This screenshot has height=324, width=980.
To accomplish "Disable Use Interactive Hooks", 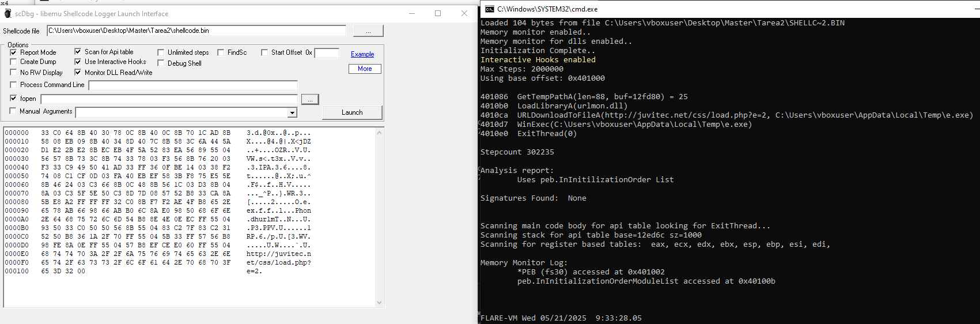I will (x=78, y=62).
